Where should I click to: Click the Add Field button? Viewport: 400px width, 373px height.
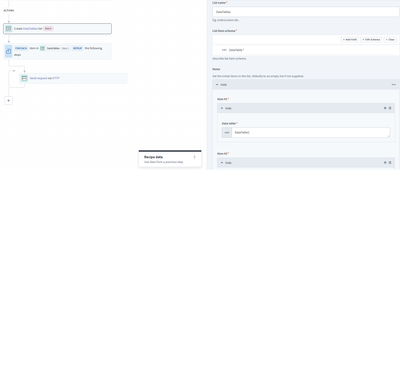coord(350,39)
